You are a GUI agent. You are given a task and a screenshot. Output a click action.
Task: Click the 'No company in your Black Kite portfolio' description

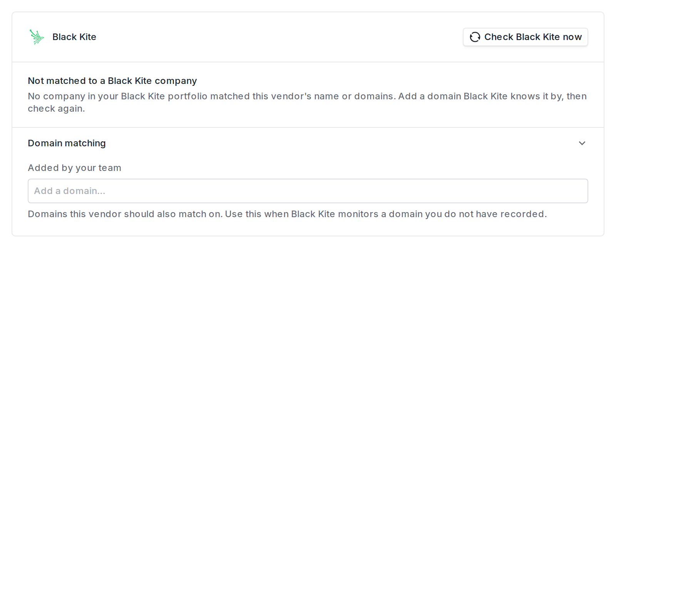click(307, 102)
